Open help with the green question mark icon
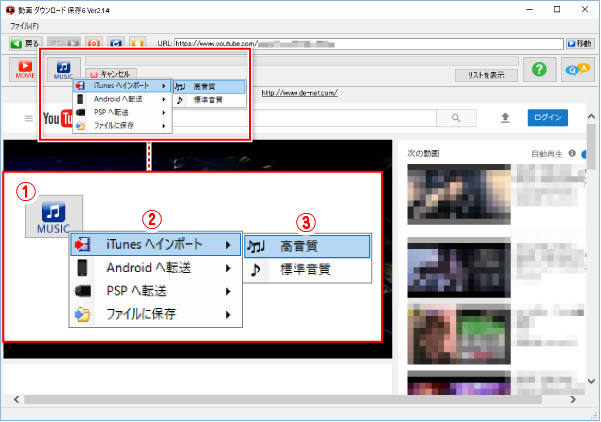Screen dimensions: 601x422 [539, 69]
